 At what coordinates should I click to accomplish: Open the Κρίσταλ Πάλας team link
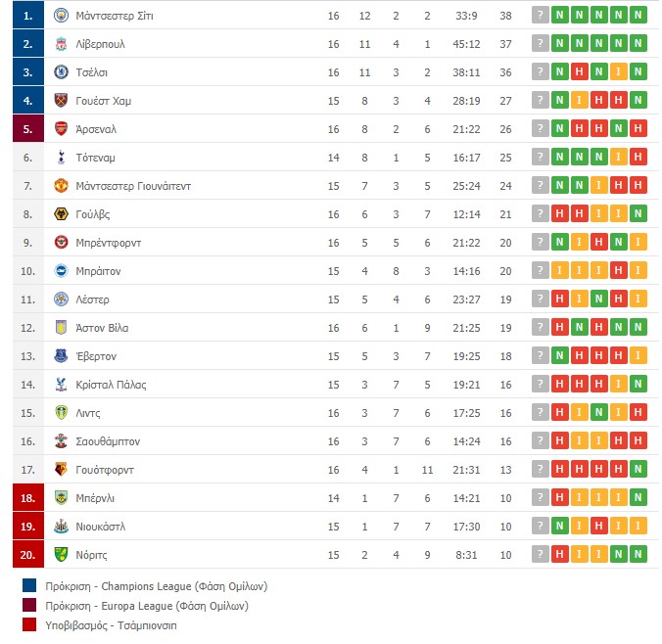tap(111, 385)
